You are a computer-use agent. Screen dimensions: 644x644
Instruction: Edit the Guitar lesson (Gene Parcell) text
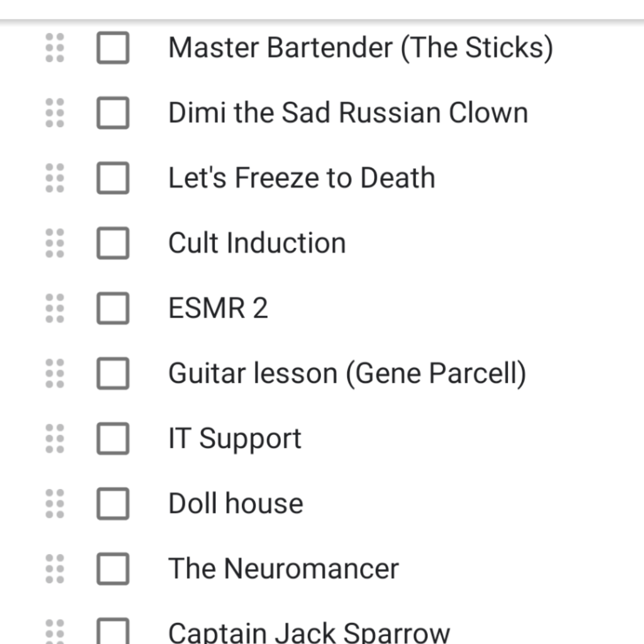point(347,373)
